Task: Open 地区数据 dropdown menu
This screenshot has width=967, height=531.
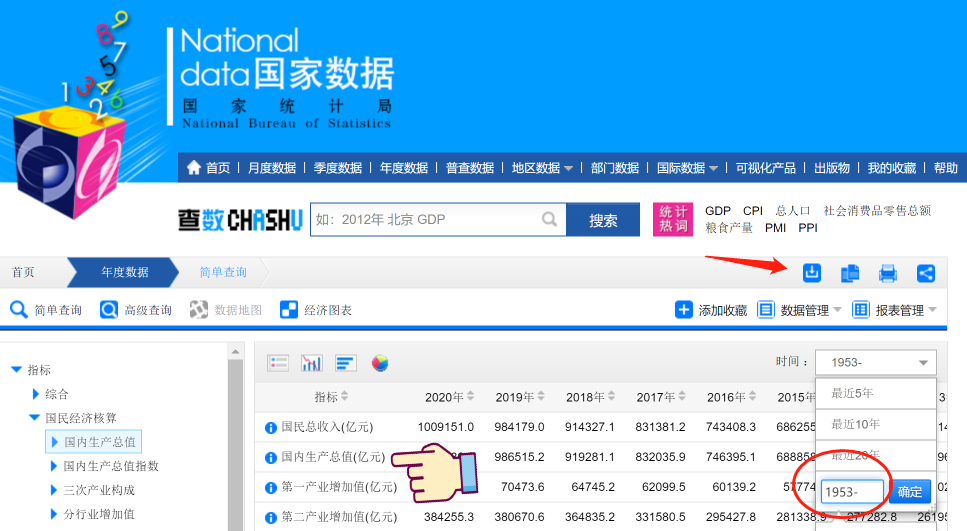Action: 542,168
